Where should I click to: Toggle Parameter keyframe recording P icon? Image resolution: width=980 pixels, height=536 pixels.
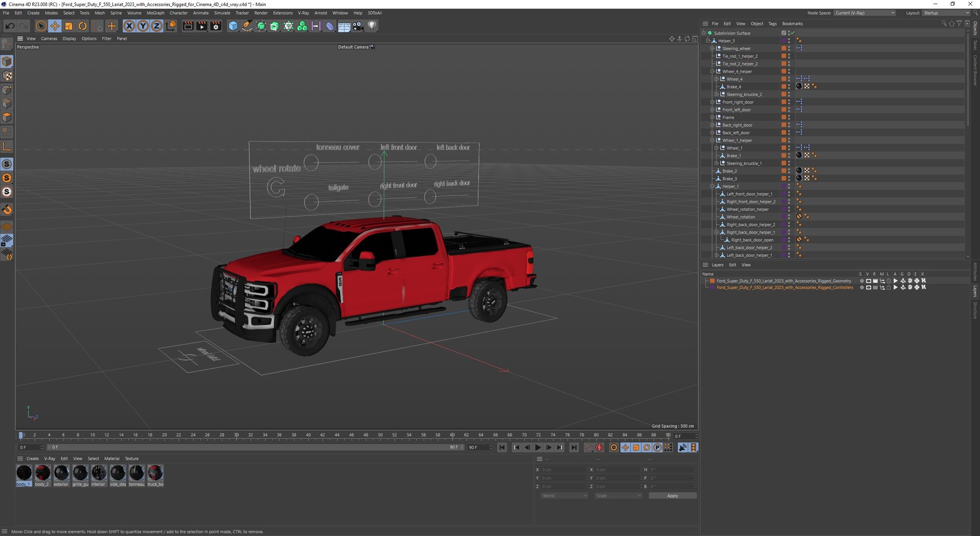(657, 448)
